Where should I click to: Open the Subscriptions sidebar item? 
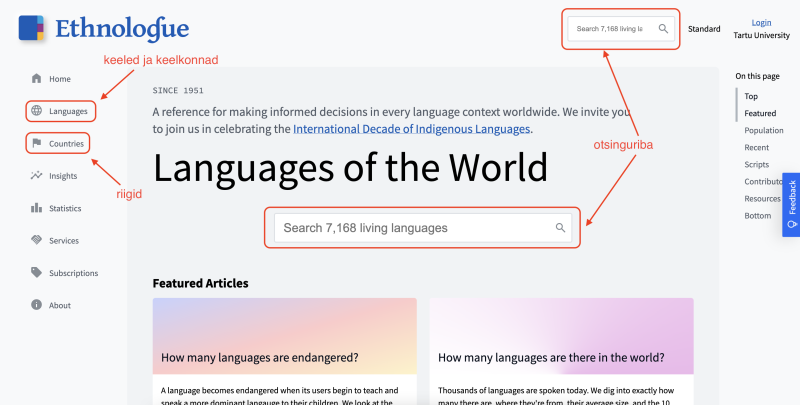click(65, 273)
